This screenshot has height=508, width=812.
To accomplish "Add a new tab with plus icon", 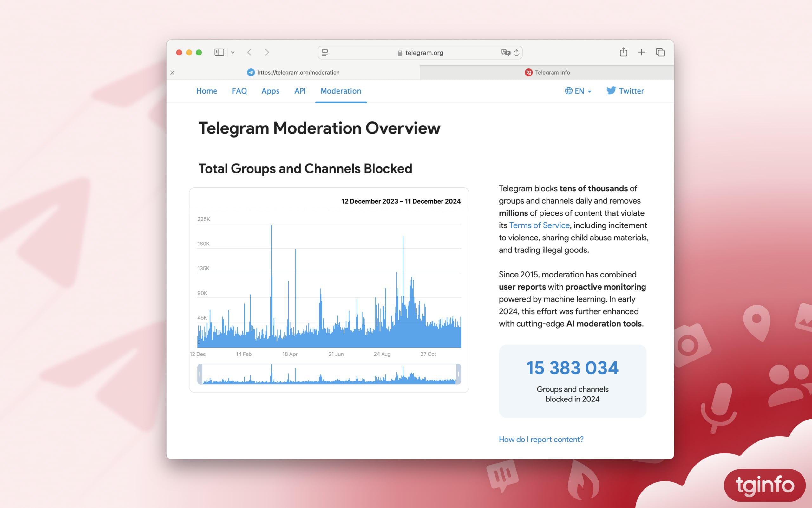I will (641, 52).
